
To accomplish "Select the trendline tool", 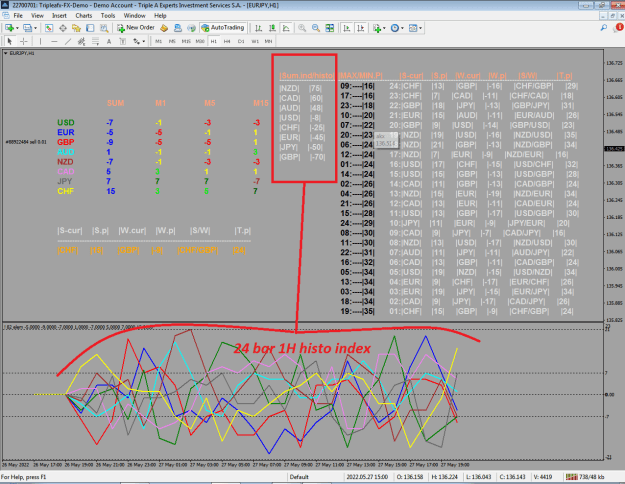I will [68, 41].
